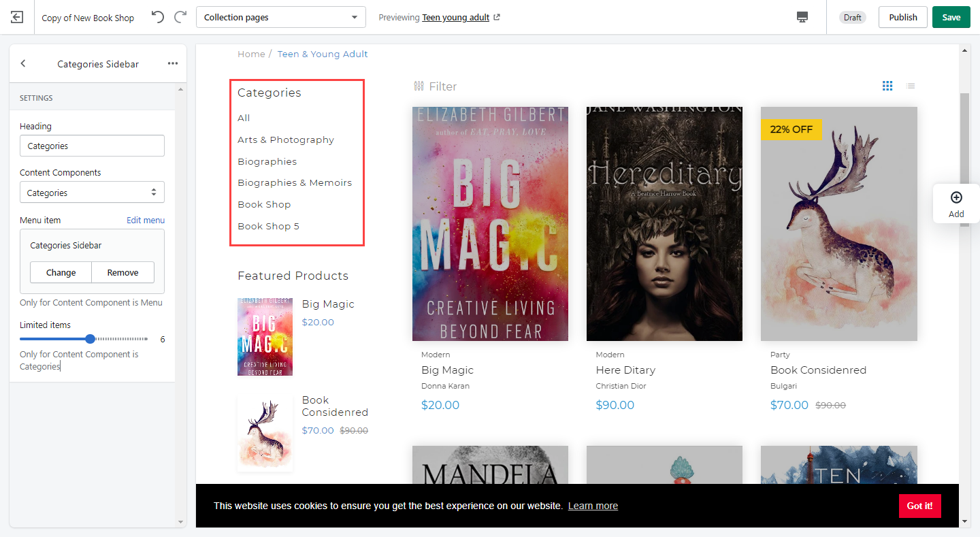Dismiss cookie banner with Got it!
The width and height of the screenshot is (980, 537).
(920, 506)
